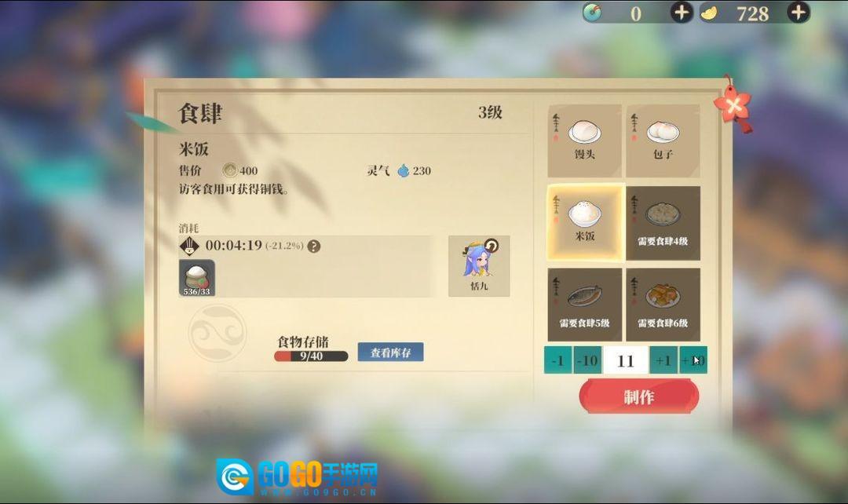Select the 米饭 rice recipe
Viewport: 848px width, 504px height.
[x=585, y=222]
